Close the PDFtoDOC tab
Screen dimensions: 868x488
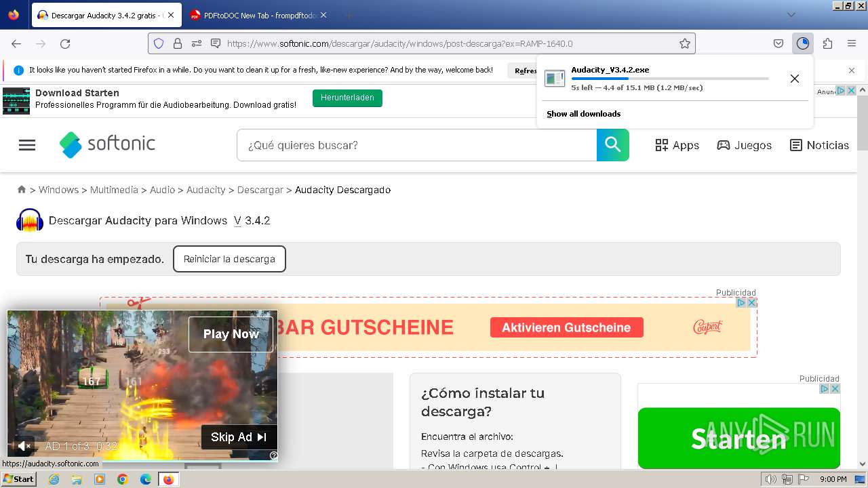coord(323,15)
